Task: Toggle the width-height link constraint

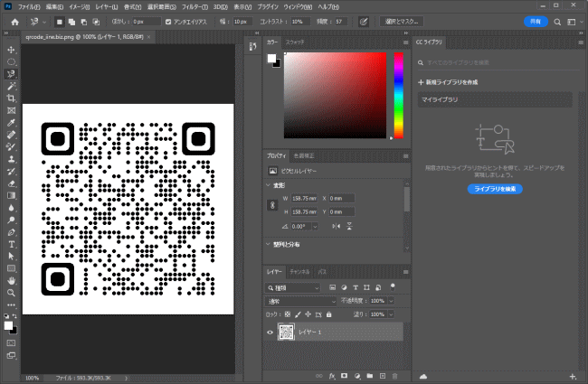Action: pos(272,205)
